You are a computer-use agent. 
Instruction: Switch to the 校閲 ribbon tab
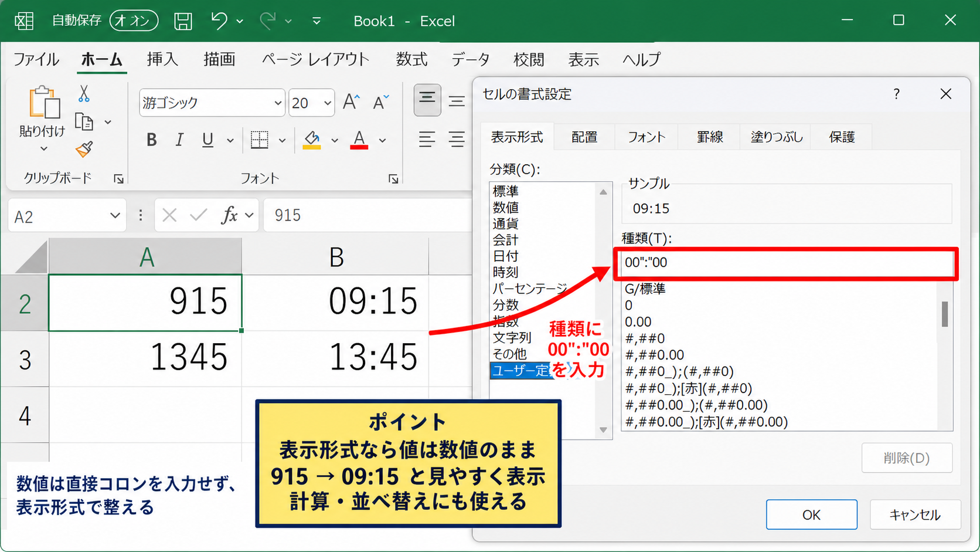(529, 59)
